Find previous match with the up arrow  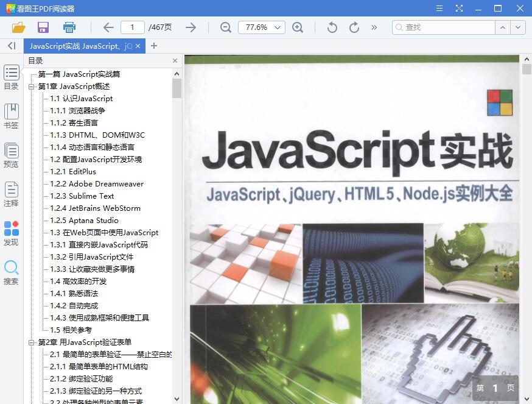(x=503, y=27)
